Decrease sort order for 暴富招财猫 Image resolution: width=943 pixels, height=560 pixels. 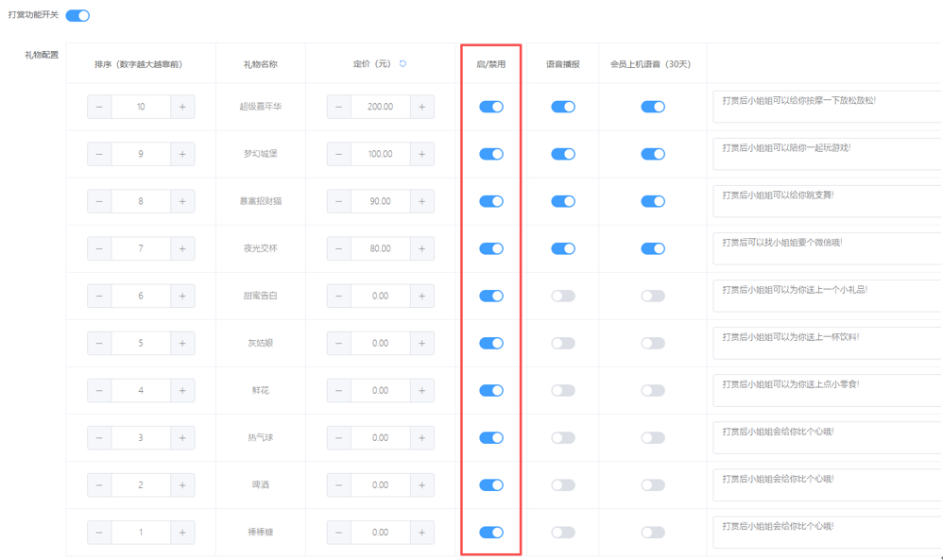coord(99,201)
